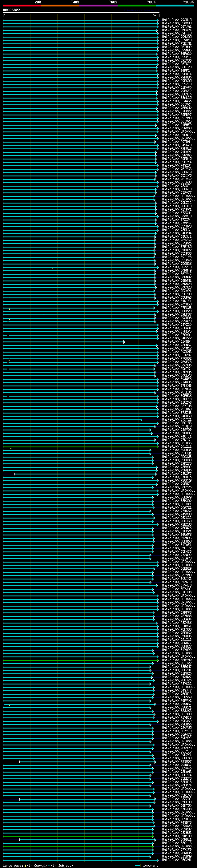The height and width of the screenshot is (868, 197).
Task: Choose the UniRef100_Q9ZV36 hit
Action: (177, 61)
